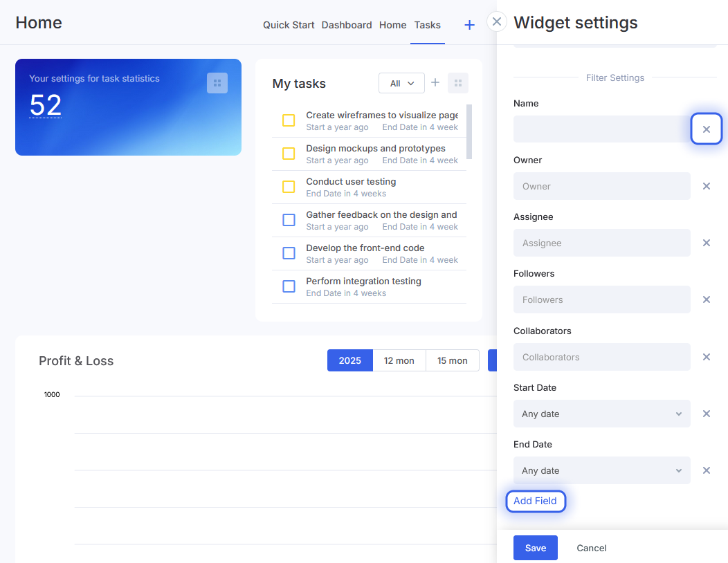Image resolution: width=728 pixels, height=563 pixels.
Task: Remove the Assignee filter field
Action: click(706, 243)
